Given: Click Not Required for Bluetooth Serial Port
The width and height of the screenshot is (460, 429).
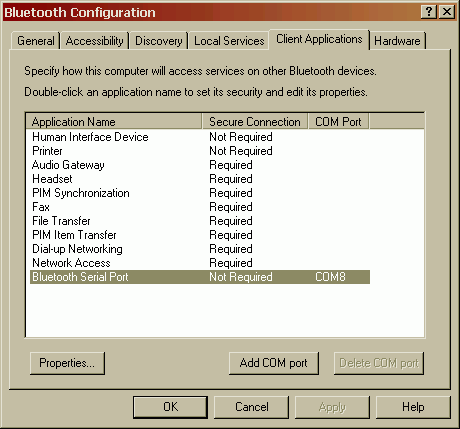Looking at the screenshot, I should [x=241, y=277].
